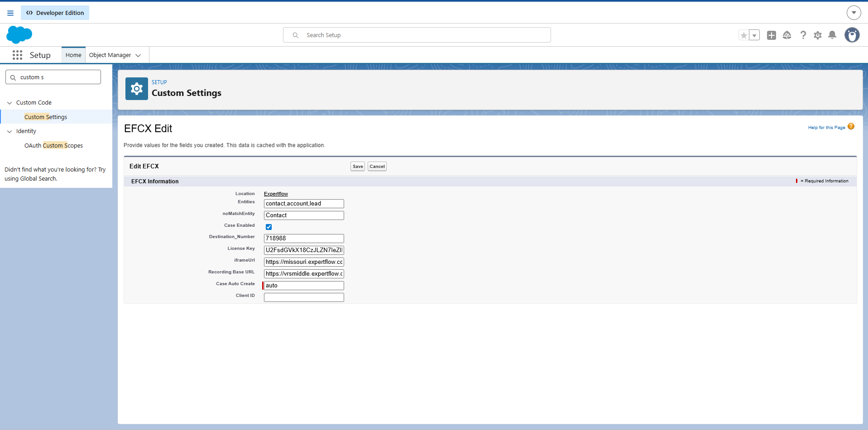868x430 pixels.
Task: Save the EFCX custom setting
Action: click(x=358, y=167)
